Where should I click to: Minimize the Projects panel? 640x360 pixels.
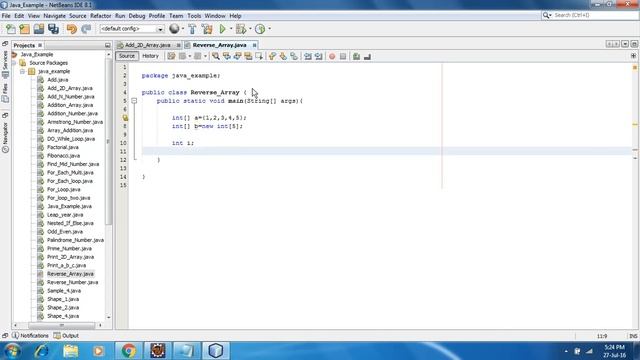click(107, 45)
